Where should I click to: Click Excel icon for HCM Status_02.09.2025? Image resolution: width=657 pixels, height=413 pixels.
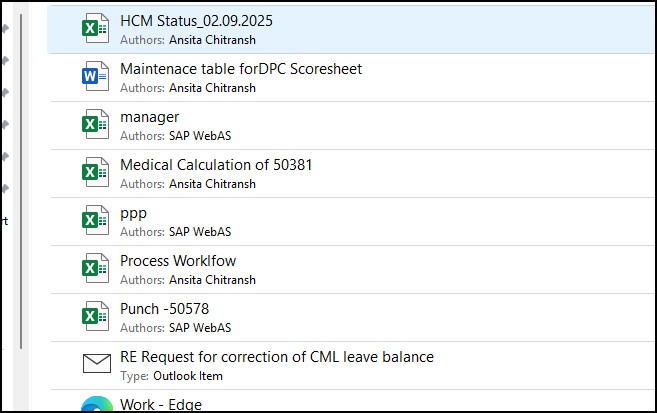[96, 29]
